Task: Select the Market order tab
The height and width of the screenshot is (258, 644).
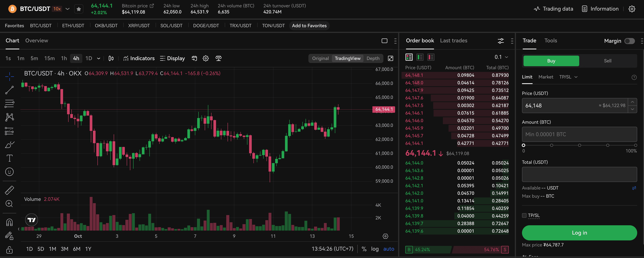Action: [x=546, y=77]
